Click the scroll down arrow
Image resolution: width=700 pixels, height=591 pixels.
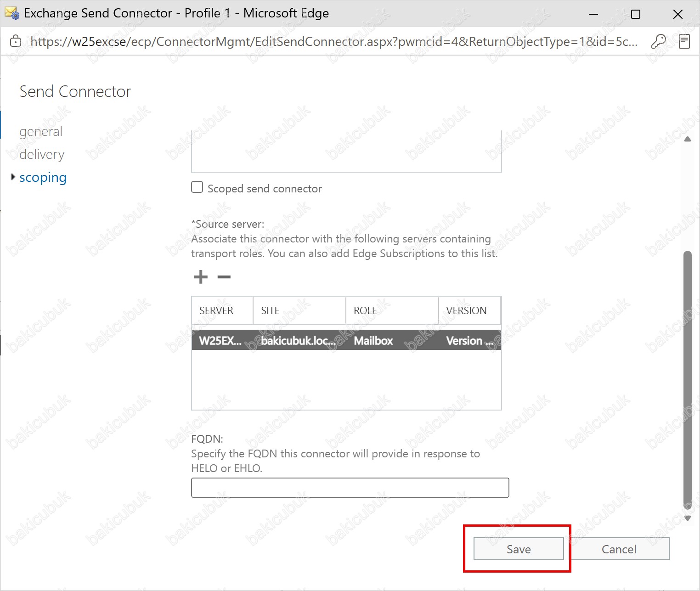point(688,518)
